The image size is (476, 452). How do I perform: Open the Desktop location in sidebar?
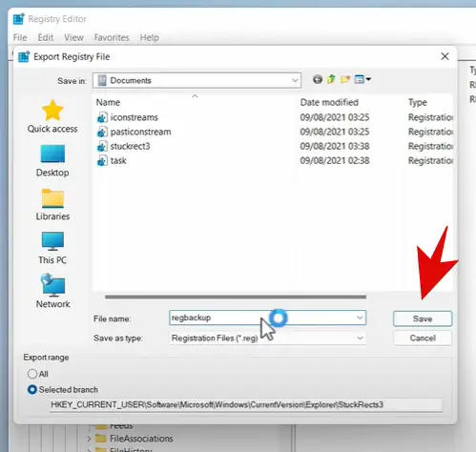click(x=52, y=160)
